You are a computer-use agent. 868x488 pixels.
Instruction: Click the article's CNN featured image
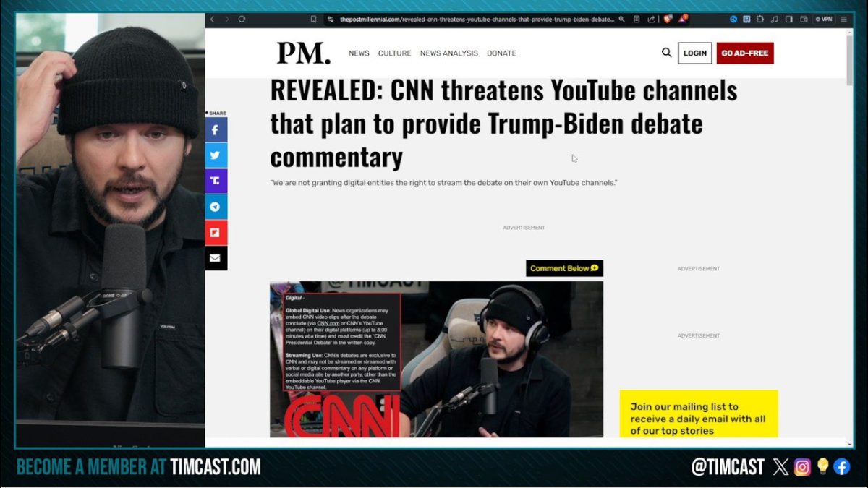436,359
